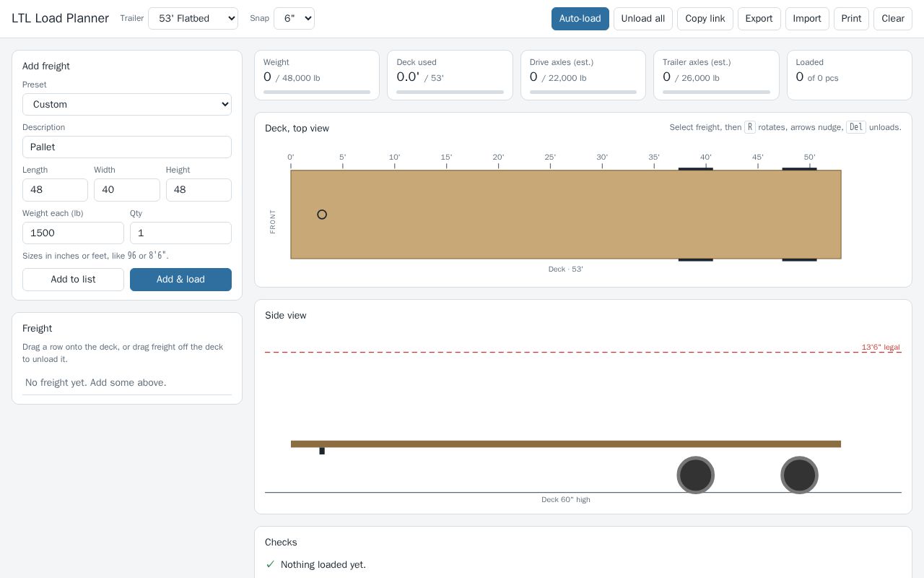
Task: Click the front trailer axle wheel in side view
Action: click(696, 475)
